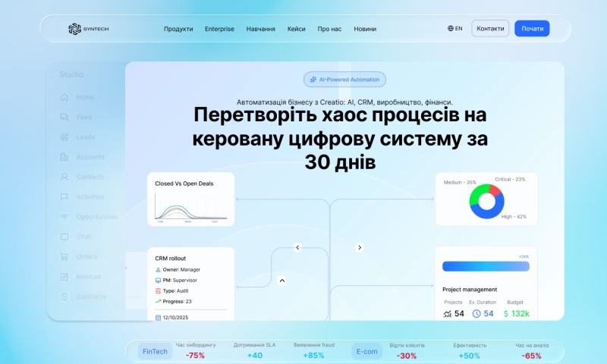607x364 pixels.
Task: Switch language with the EN globe
Action: click(454, 29)
